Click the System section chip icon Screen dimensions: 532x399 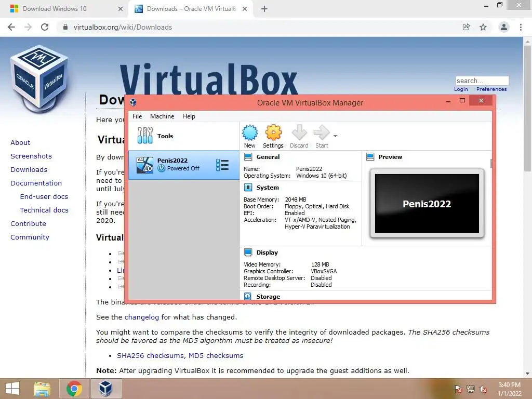(x=248, y=188)
